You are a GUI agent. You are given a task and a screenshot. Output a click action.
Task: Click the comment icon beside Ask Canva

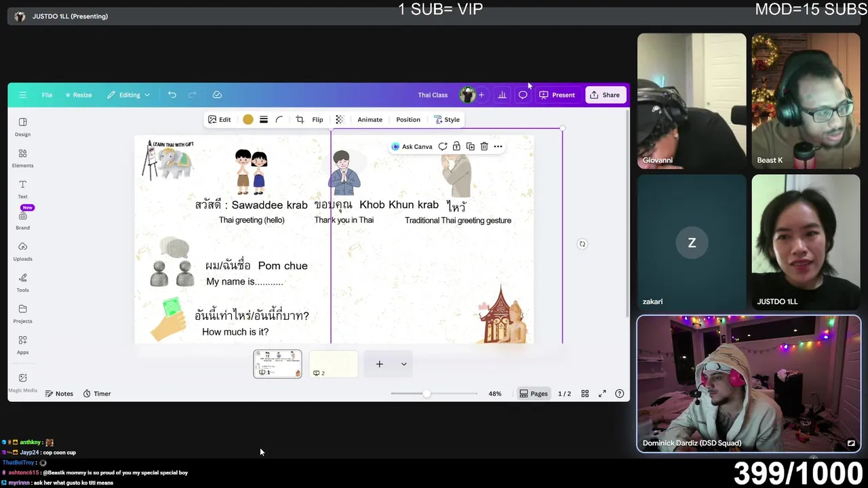click(x=443, y=146)
